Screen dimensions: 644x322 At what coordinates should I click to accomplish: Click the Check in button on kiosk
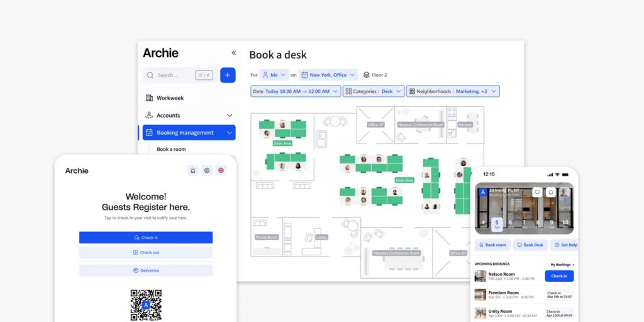click(x=146, y=237)
